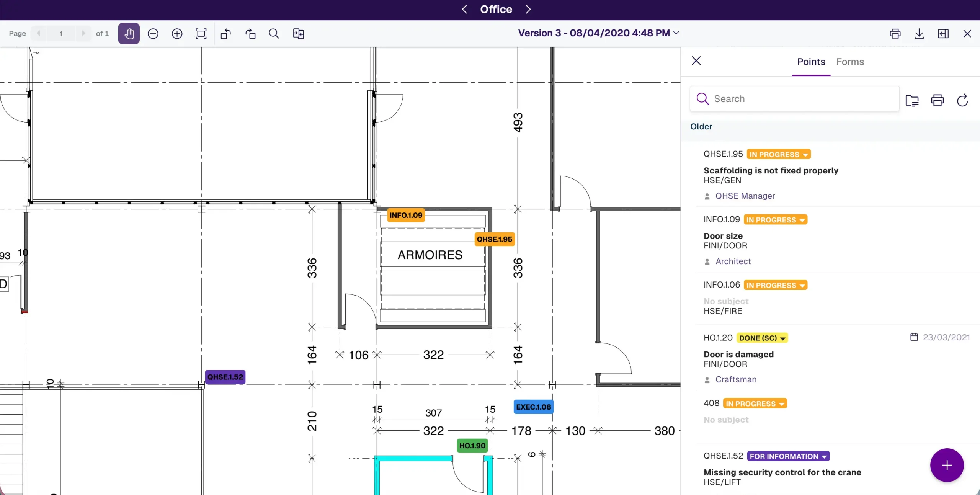
Task: Switch to the Forms tab
Action: tap(850, 62)
